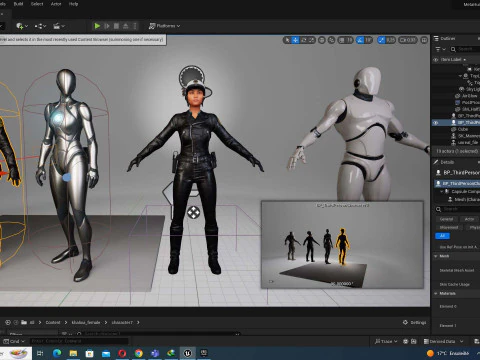Open the Derived Data dropdown
Screen dimensions: 480x360
[443, 341]
